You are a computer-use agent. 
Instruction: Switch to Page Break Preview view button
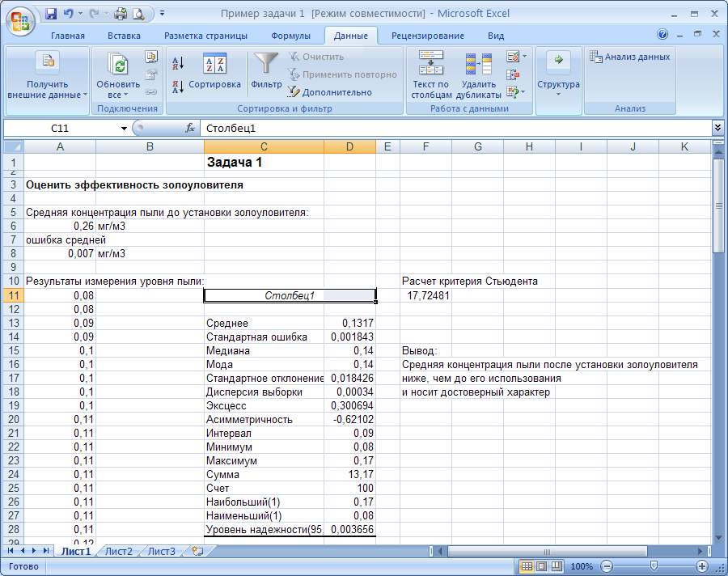pyautogui.click(x=557, y=566)
